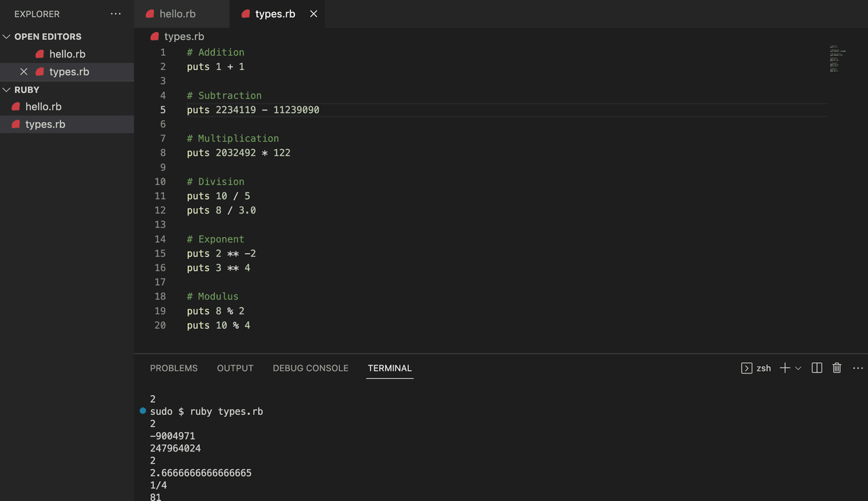868x501 pixels.
Task: Click terminal output '-9004971'
Action: tap(172, 436)
